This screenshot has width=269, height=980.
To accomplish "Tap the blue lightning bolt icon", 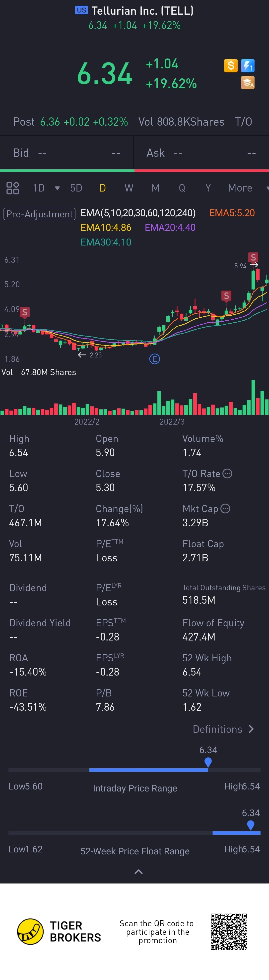I will (x=248, y=65).
